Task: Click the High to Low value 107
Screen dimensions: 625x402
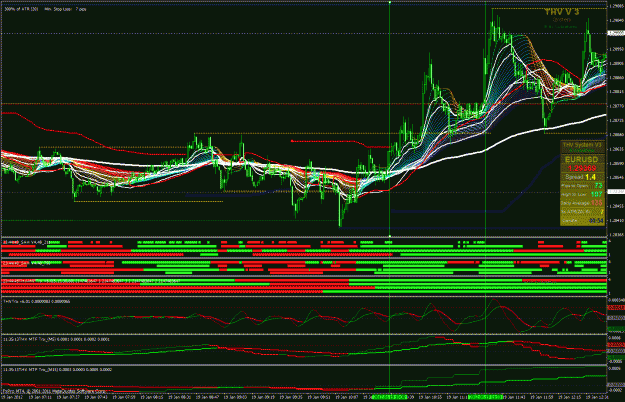Action: tap(597, 194)
